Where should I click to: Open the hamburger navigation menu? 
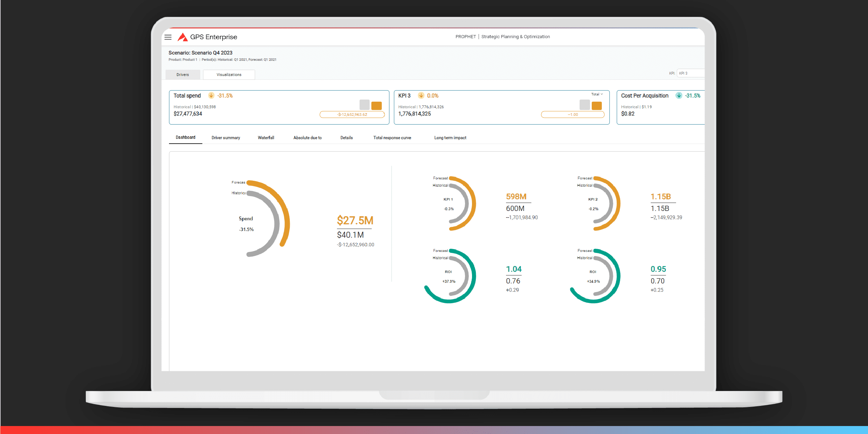[x=168, y=37]
